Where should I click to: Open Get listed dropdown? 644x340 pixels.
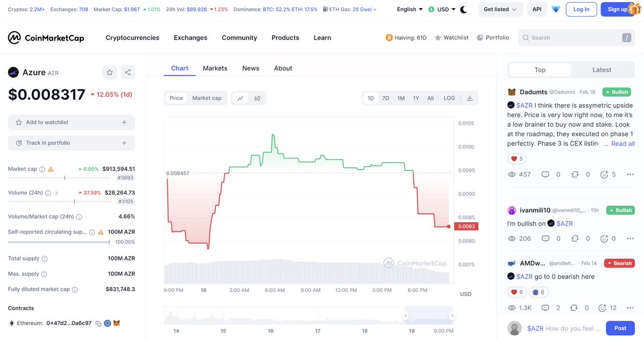tap(500, 9)
